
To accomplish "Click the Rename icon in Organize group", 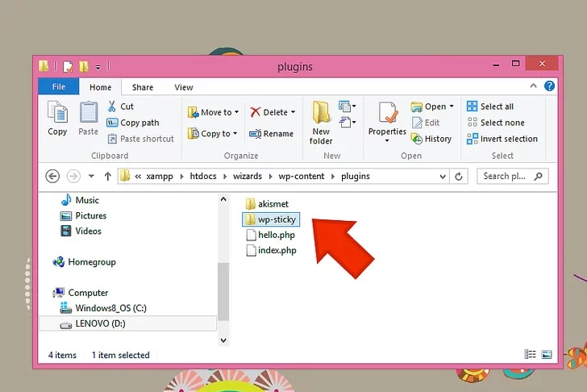I will click(256, 134).
